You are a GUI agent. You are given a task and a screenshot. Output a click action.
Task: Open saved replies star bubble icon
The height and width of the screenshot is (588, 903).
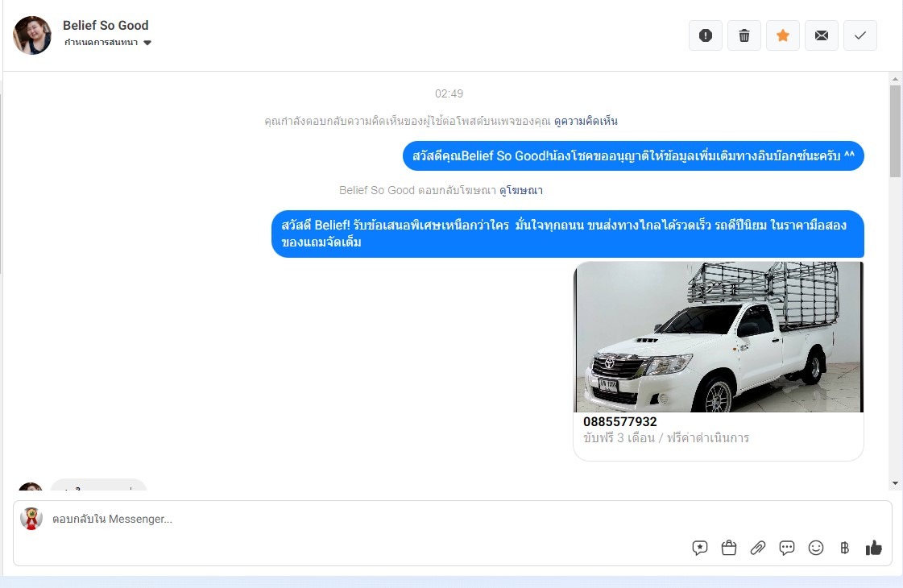point(700,548)
